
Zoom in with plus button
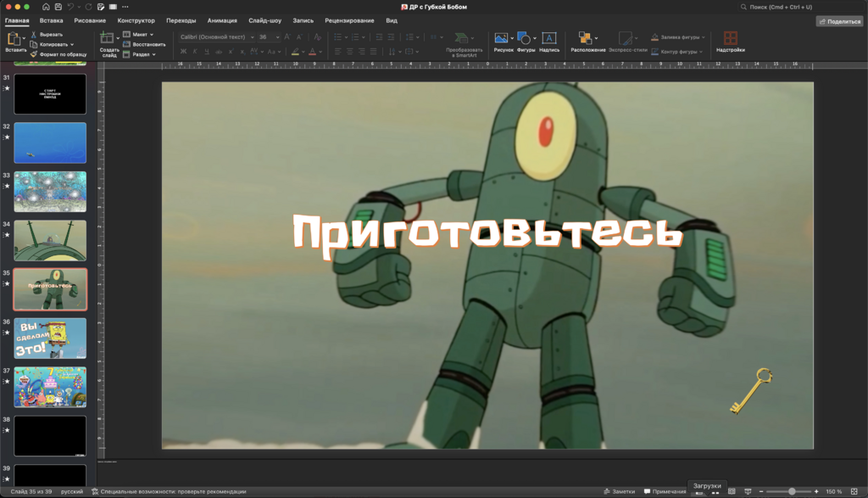coord(816,491)
